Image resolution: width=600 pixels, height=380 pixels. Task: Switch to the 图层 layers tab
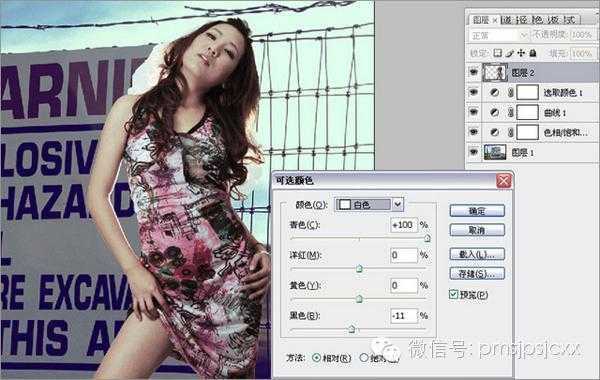(x=481, y=20)
